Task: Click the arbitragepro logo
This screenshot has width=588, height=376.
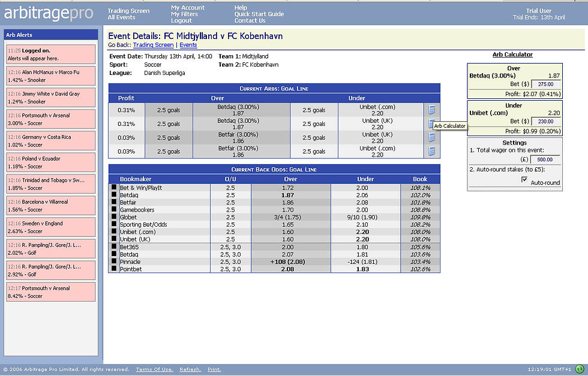Action: pyautogui.click(x=49, y=13)
